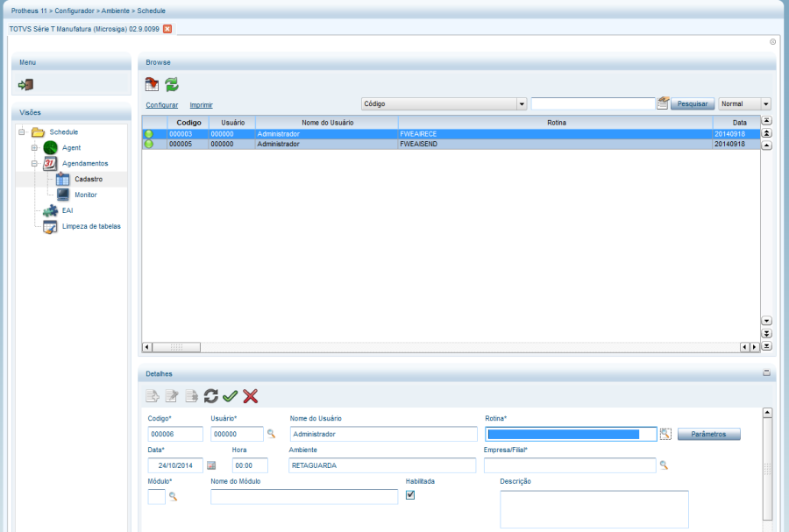Open Limpeza de tabelas item
Screen dimensions: 789x532
(91, 226)
